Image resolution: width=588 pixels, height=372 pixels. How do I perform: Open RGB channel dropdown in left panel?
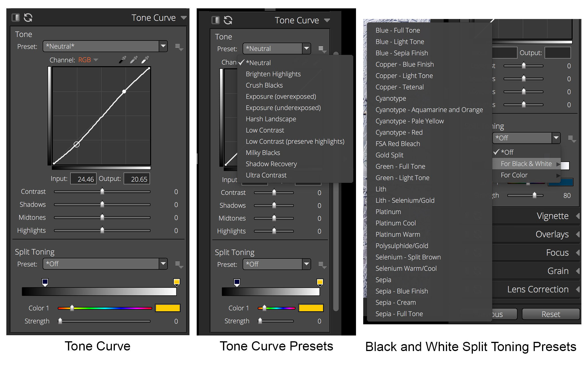coord(88,60)
